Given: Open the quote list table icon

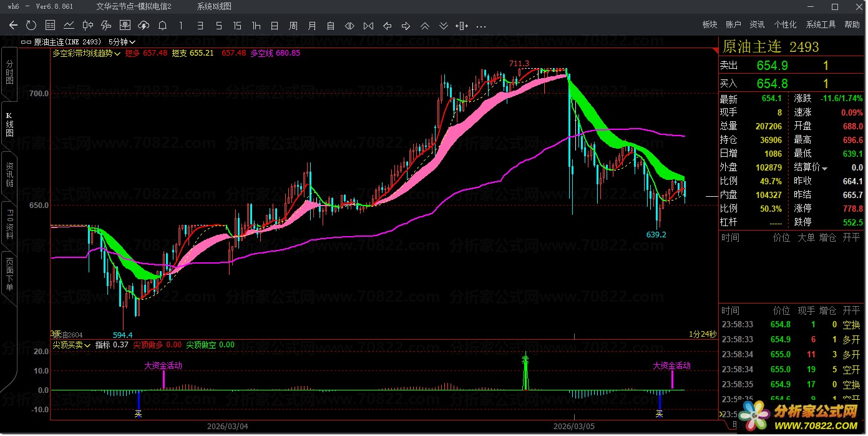Looking at the screenshot, I should click(51, 26).
